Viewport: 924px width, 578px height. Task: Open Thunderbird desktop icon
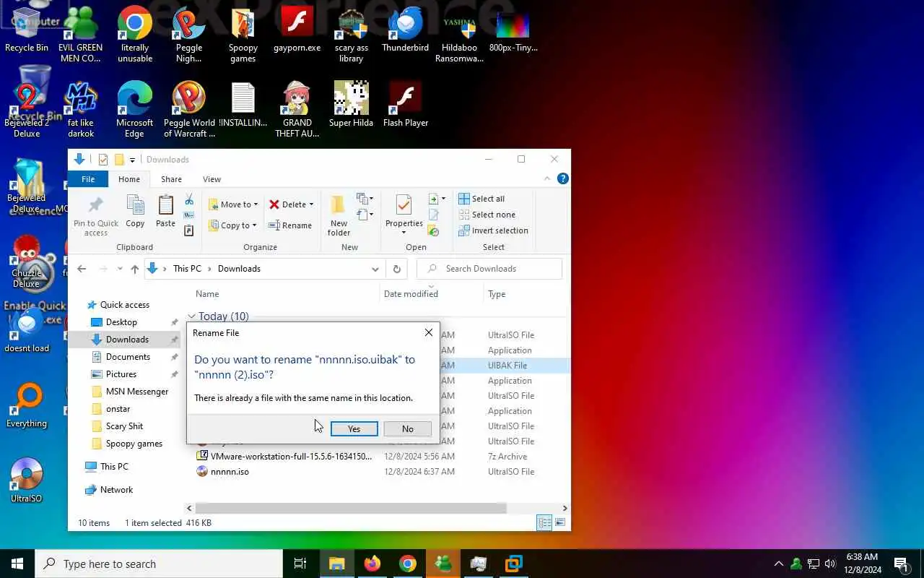click(x=406, y=30)
